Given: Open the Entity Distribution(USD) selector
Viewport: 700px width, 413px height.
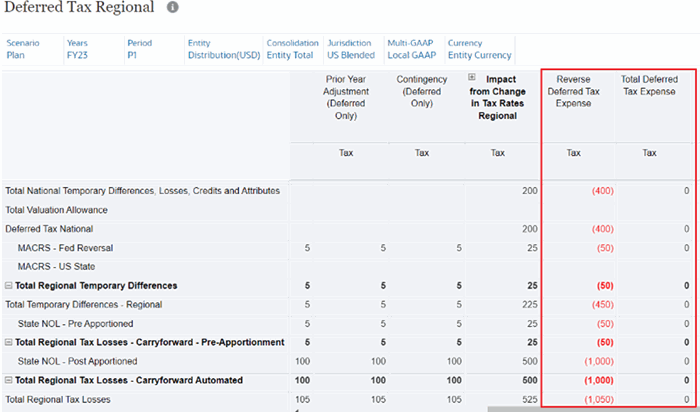Looking at the screenshot, I should pyautogui.click(x=222, y=56).
